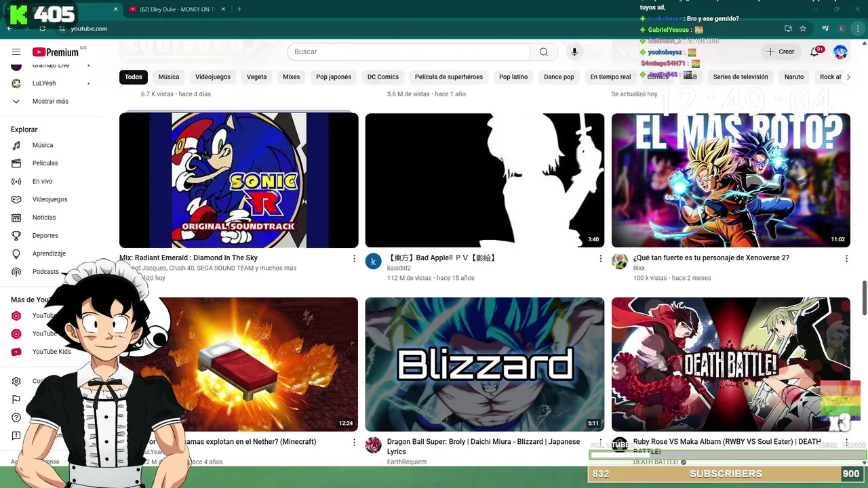Open the Chrome profile L icon
868x488 pixels.
tap(842, 28)
